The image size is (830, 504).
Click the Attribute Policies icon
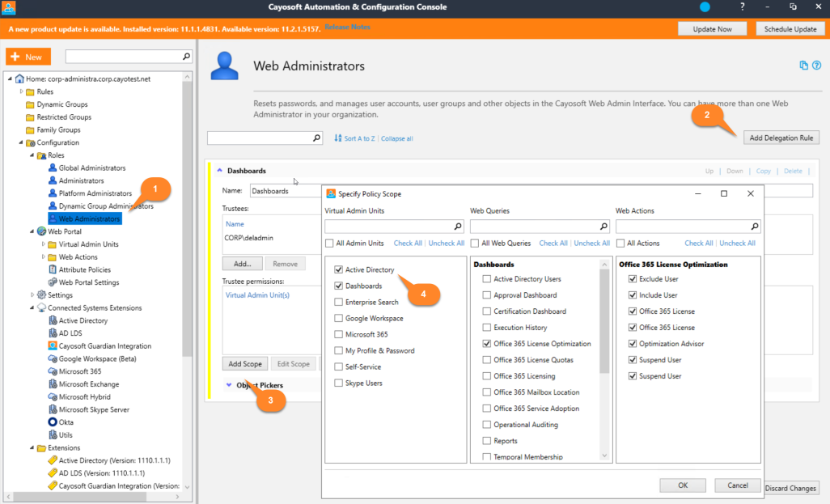tap(53, 269)
